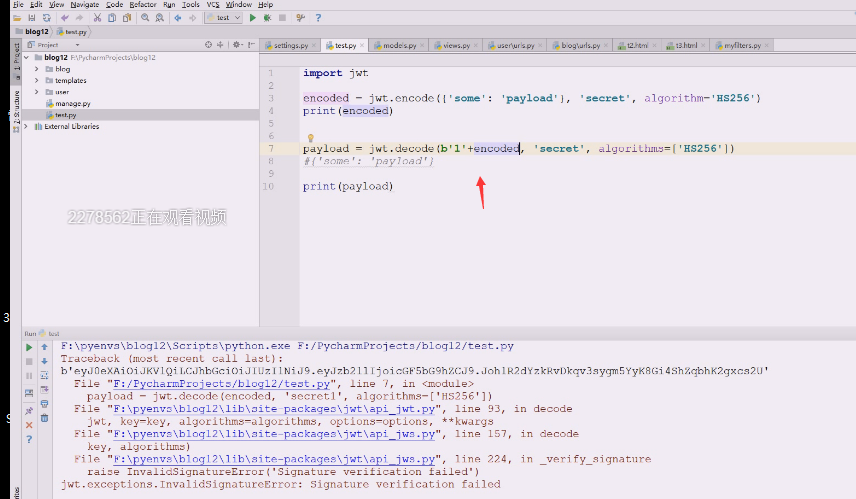Open the api_jws.py link at line 157
The width and height of the screenshot is (856, 499).
click(274, 434)
